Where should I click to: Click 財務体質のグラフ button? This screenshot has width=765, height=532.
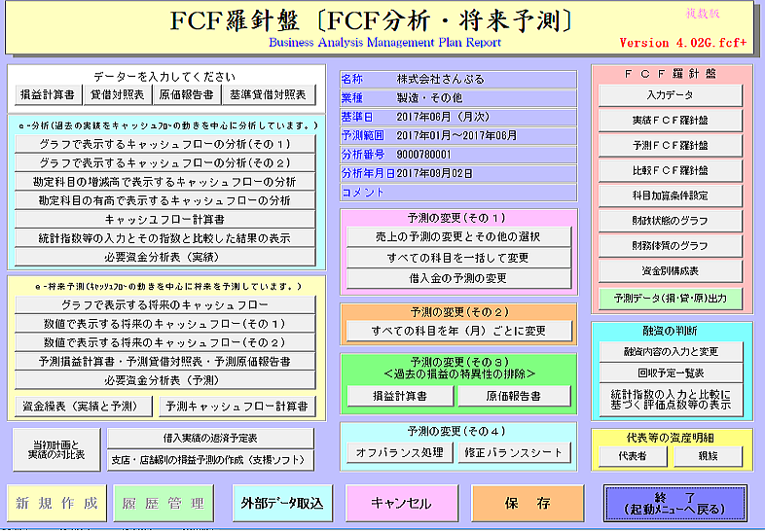pos(670,245)
